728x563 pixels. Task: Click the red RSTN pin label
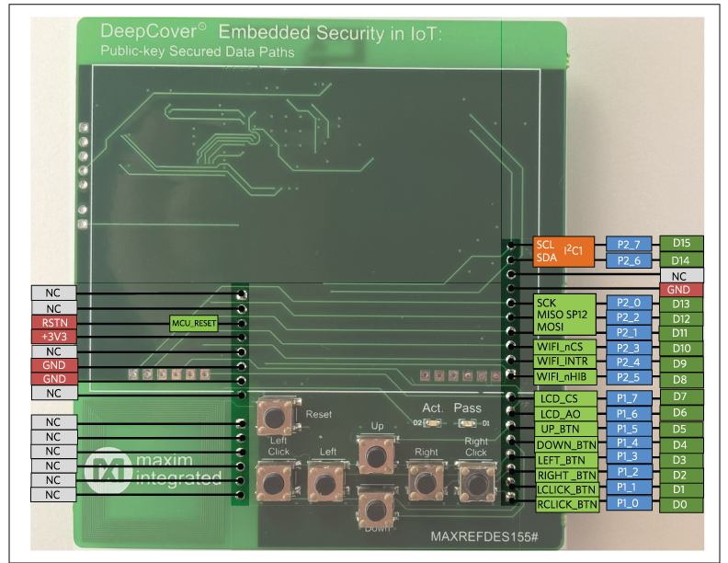coord(53,323)
